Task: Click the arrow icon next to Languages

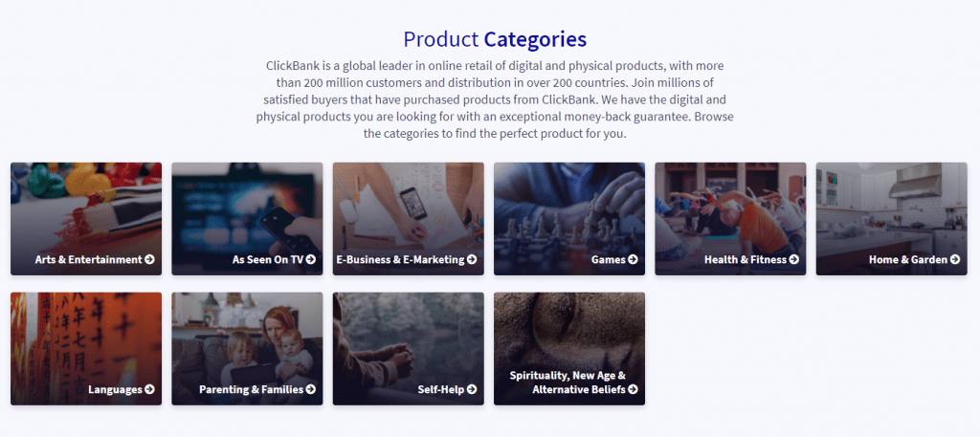Action: [150, 390]
